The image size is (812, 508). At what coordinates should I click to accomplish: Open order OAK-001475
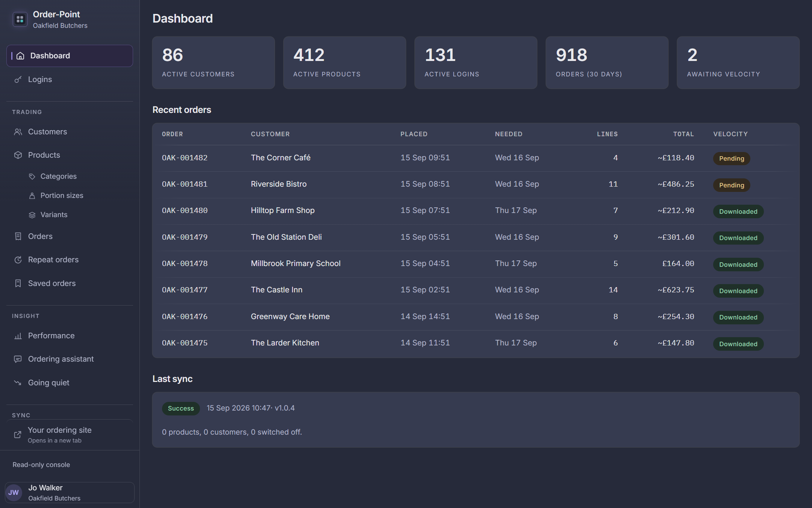(185, 343)
